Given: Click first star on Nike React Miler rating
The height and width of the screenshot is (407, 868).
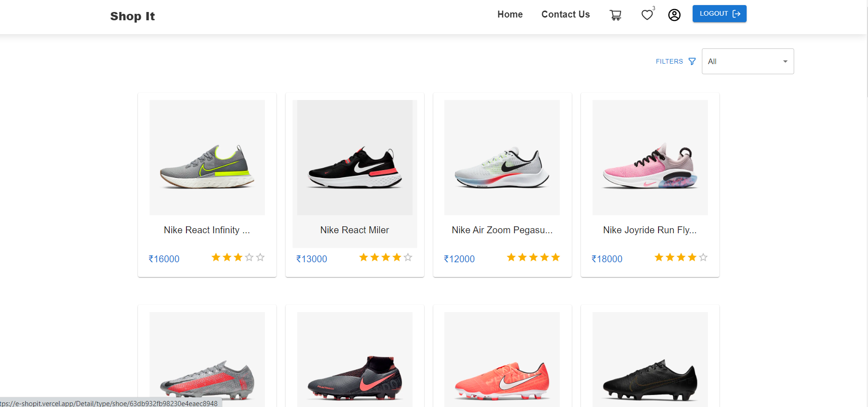Looking at the screenshot, I should coord(364,257).
